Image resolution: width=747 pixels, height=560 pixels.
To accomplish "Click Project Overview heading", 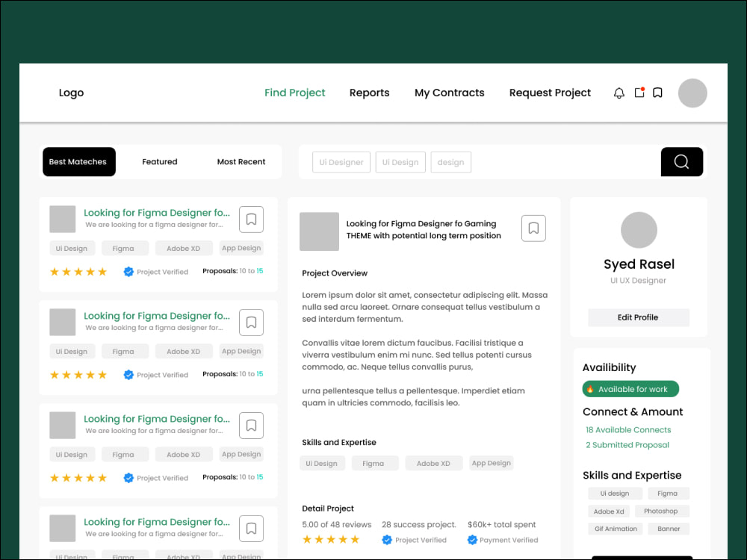I will coord(335,273).
